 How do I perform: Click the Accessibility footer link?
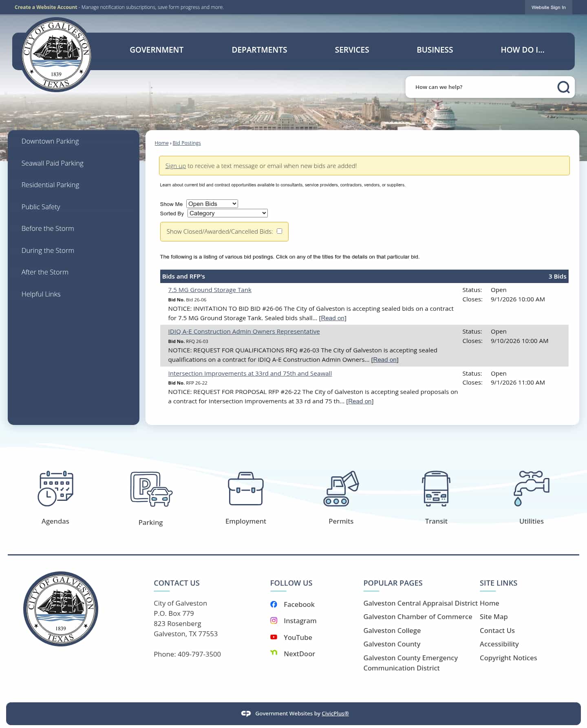coord(499,644)
